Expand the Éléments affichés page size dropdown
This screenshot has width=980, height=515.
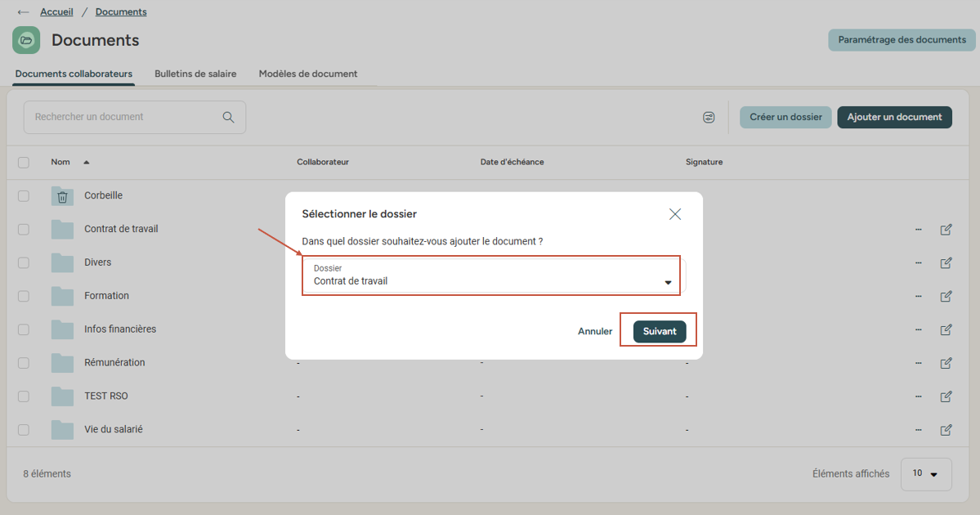coord(925,474)
